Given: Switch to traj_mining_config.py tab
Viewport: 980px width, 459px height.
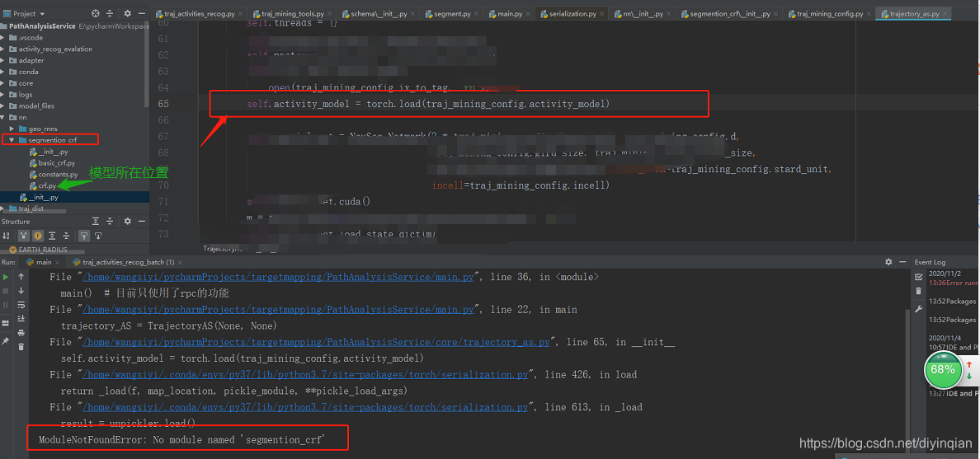Looking at the screenshot, I should point(828,13).
